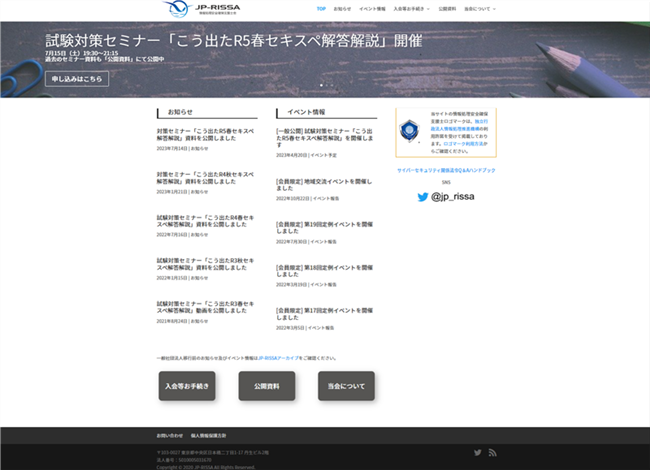Open the お知らせ navigation menu item
Viewport: 650px width, 470px height.
click(343, 8)
